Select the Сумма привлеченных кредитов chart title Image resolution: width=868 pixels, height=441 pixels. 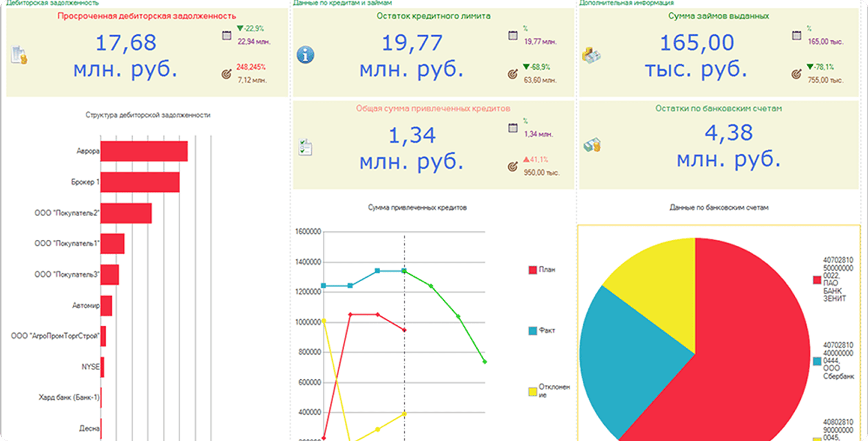pyautogui.click(x=417, y=208)
